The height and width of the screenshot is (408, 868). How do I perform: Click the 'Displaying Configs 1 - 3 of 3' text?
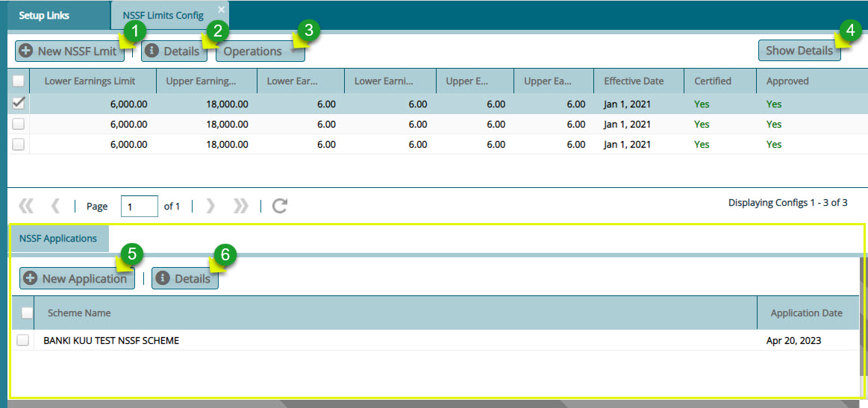point(787,203)
